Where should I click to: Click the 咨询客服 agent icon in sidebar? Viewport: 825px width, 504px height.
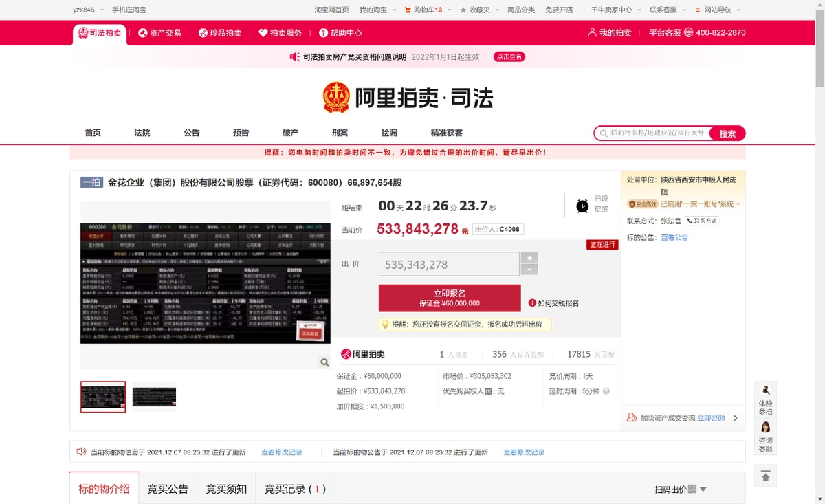[765, 428]
